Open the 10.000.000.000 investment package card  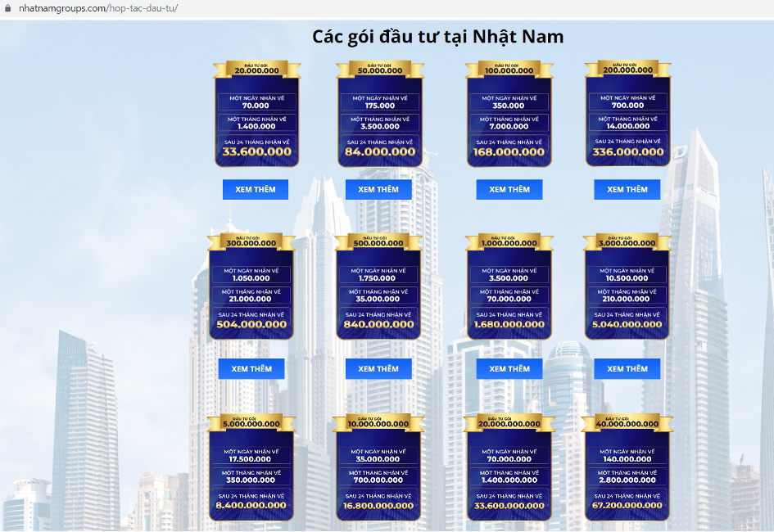[x=378, y=467]
